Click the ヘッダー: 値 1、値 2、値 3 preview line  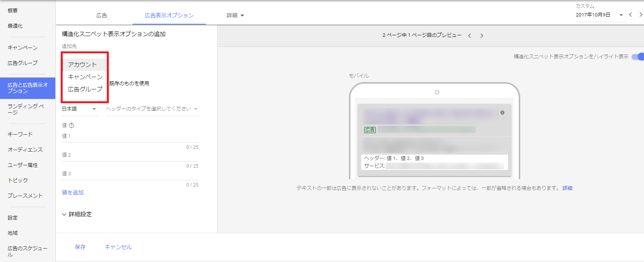point(394,158)
